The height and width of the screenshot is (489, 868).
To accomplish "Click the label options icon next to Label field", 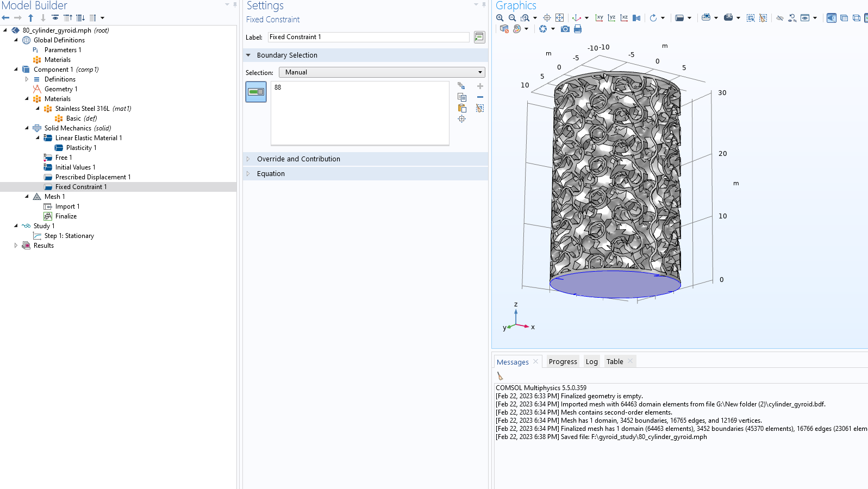I will coord(479,37).
